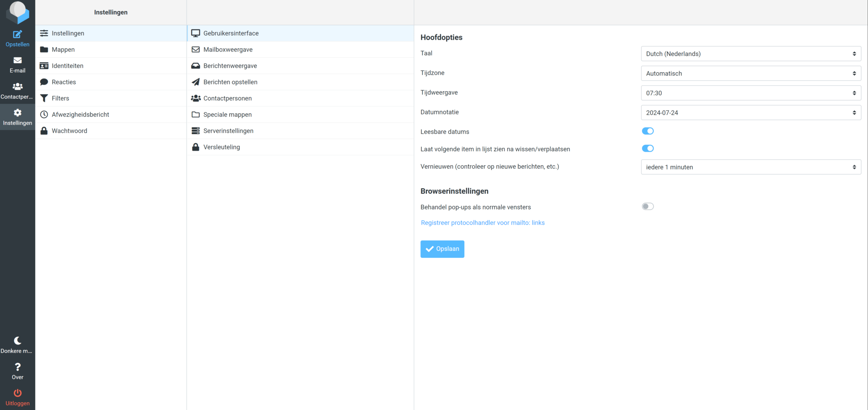This screenshot has height=410, width=868.
Task: Open the Wachtwoord menu item
Action: pos(111,130)
